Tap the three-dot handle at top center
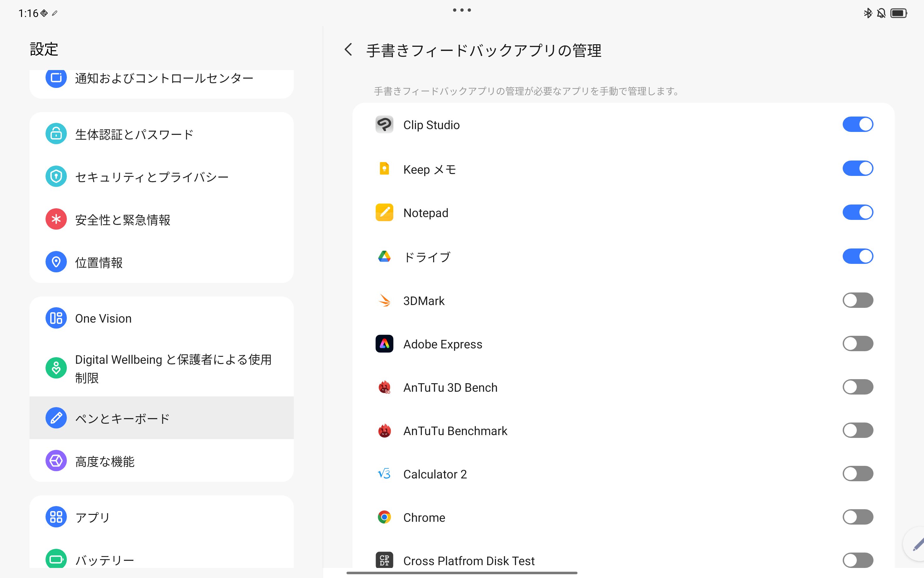Image resolution: width=924 pixels, height=578 pixels. (462, 10)
